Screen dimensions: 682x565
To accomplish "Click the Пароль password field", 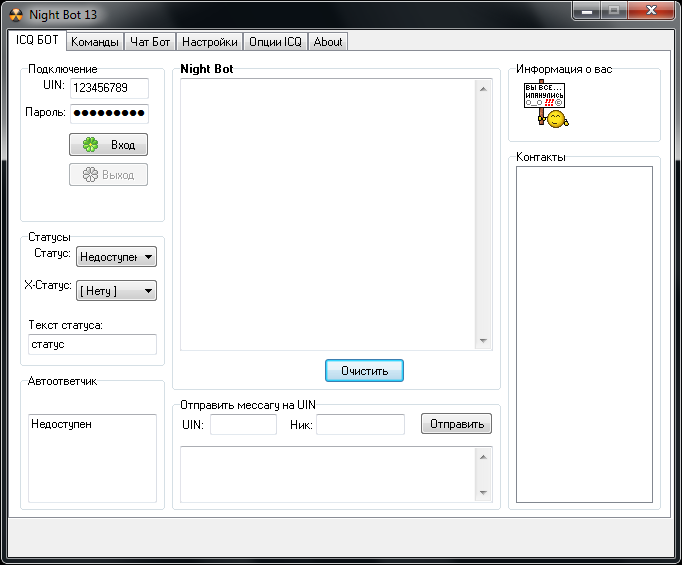I will click(110, 113).
